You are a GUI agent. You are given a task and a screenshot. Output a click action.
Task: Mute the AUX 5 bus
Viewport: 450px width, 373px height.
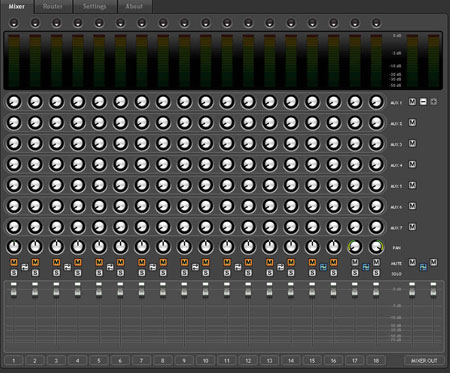coord(412,185)
